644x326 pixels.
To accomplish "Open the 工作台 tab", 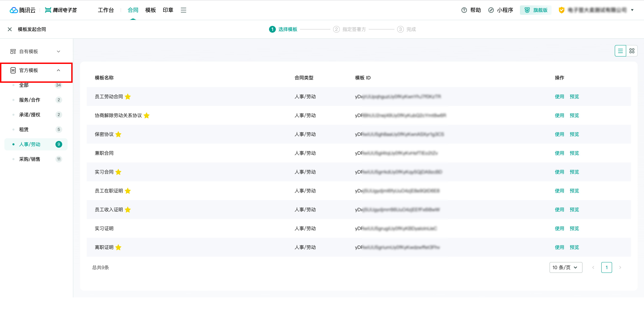I will (x=106, y=10).
